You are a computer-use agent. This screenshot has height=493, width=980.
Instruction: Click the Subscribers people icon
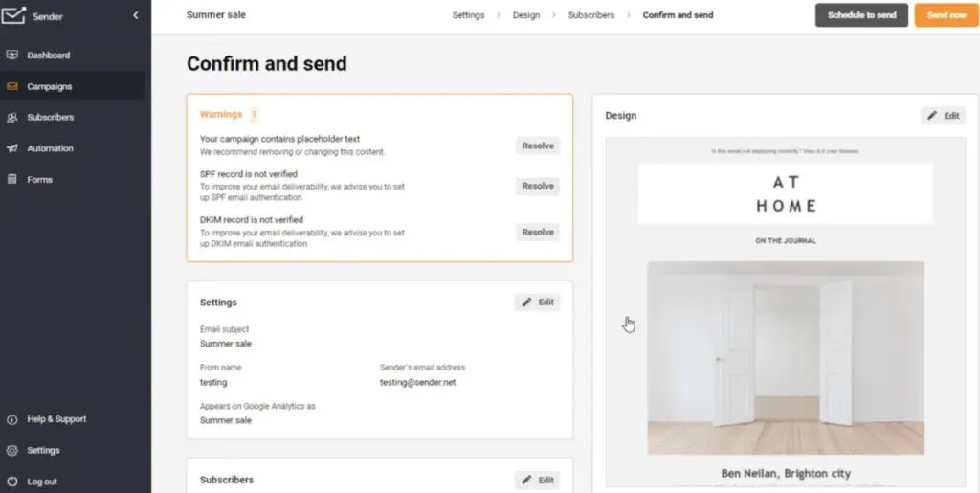pyautogui.click(x=11, y=118)
